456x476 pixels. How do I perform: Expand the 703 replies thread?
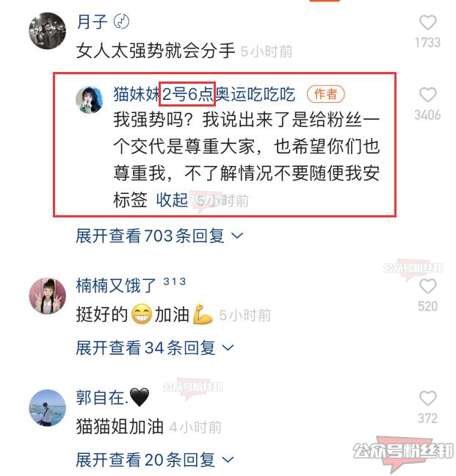coord(159,236)
